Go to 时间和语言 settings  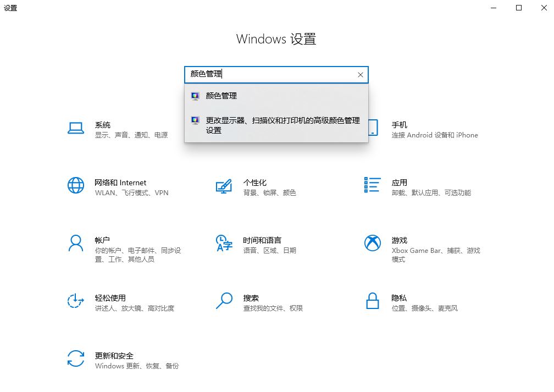point(262,240)
